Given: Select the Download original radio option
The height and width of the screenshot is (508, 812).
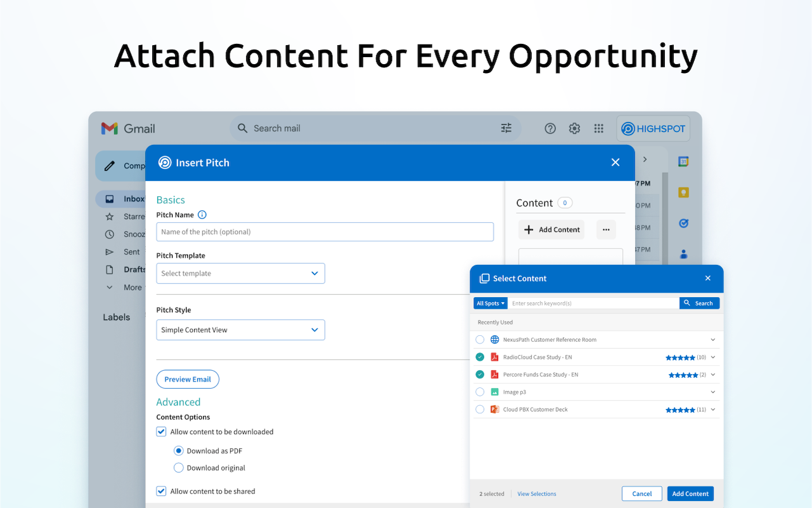Looking at the screenshot, I should [x=178, y=468].
